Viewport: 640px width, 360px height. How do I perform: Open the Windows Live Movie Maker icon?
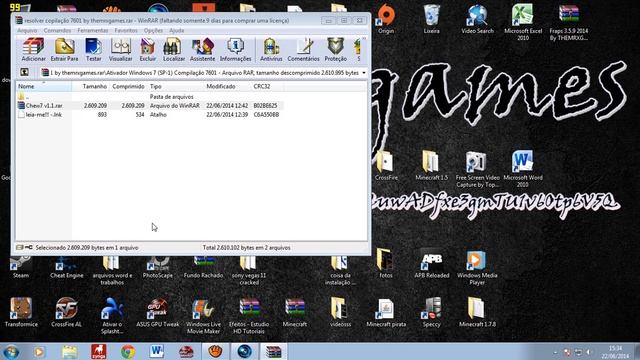203,316
